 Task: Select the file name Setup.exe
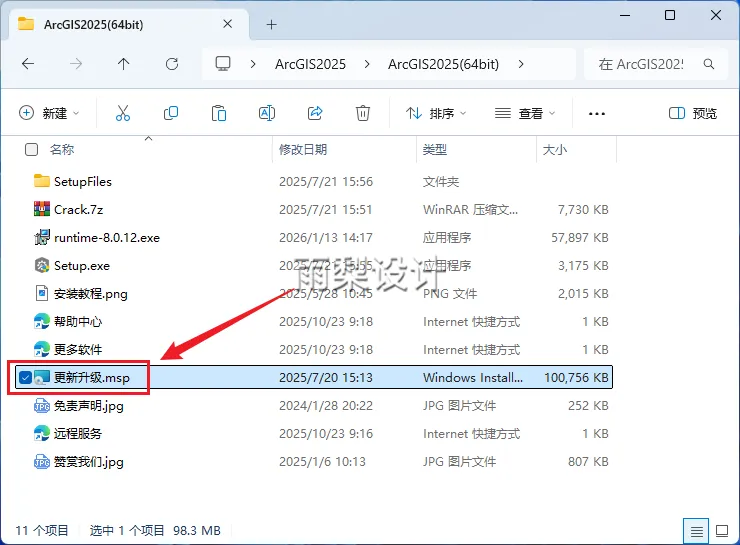[x=82, y=265]
